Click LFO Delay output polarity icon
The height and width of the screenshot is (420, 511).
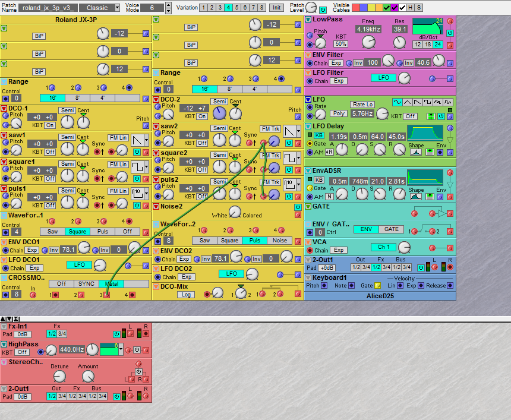click(x=430, y=152)
